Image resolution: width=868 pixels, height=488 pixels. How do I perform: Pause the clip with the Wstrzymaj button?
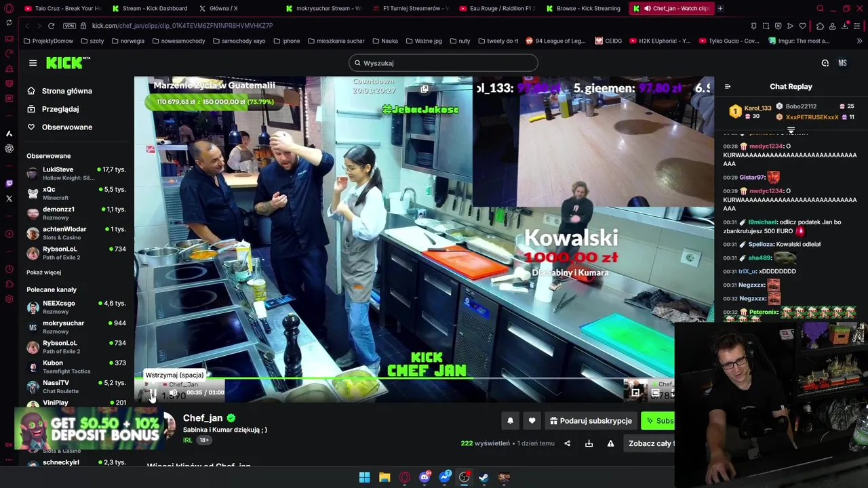(152, 392)
